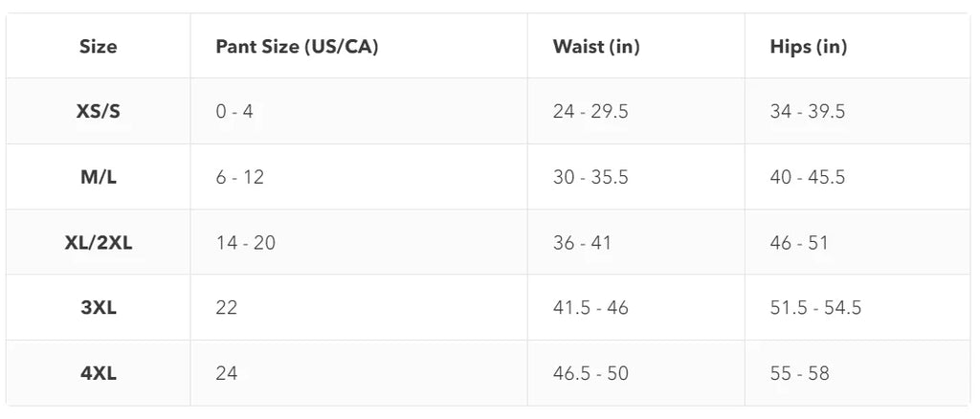The image size is (980, 419).
Task: Select waist measurement 24 - 29.5
Action: tap(590, 112)
